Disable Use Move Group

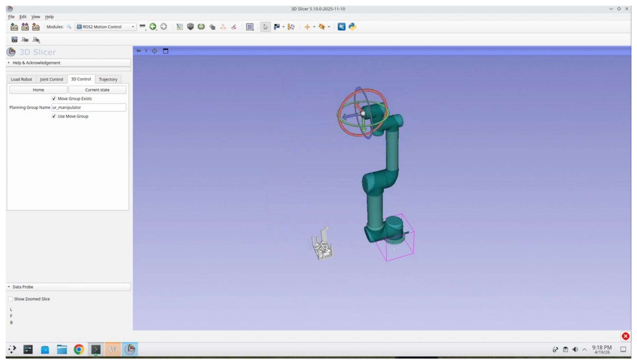coord(54,116)
